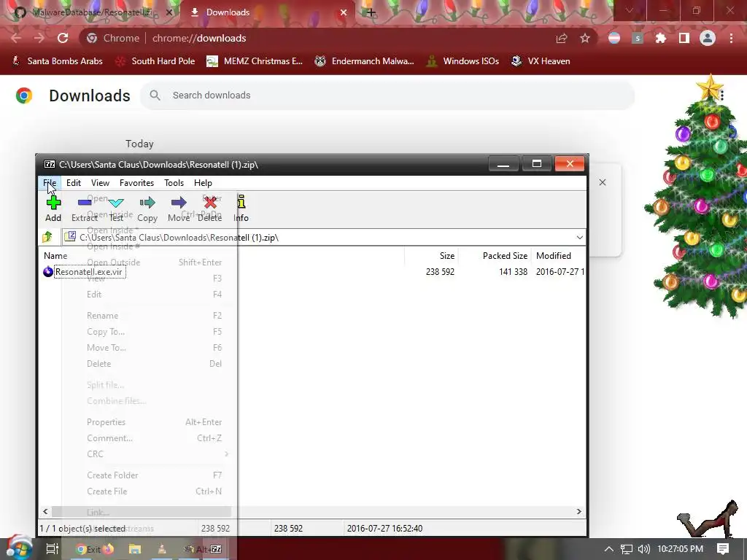Open a new Chrome tab

pos(371,12)
